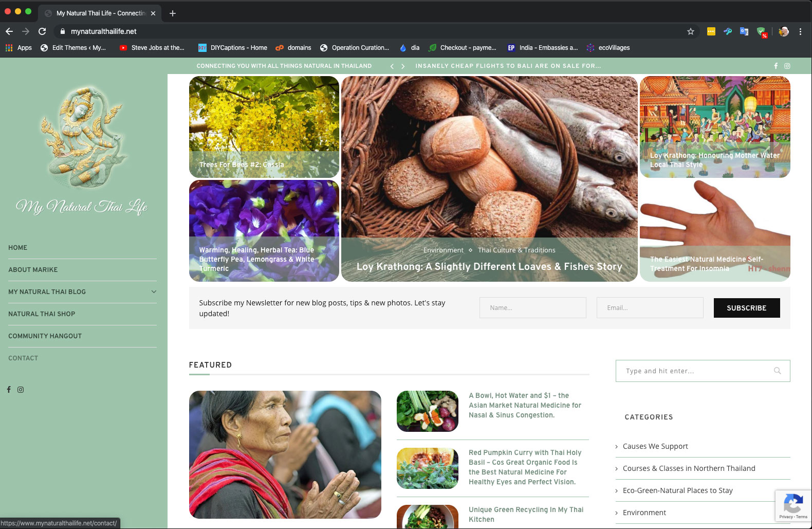The height and width of the screenshot is (529, 812).
Task: Open Courses & Classes in Northern Thailand
Action: 689,468
